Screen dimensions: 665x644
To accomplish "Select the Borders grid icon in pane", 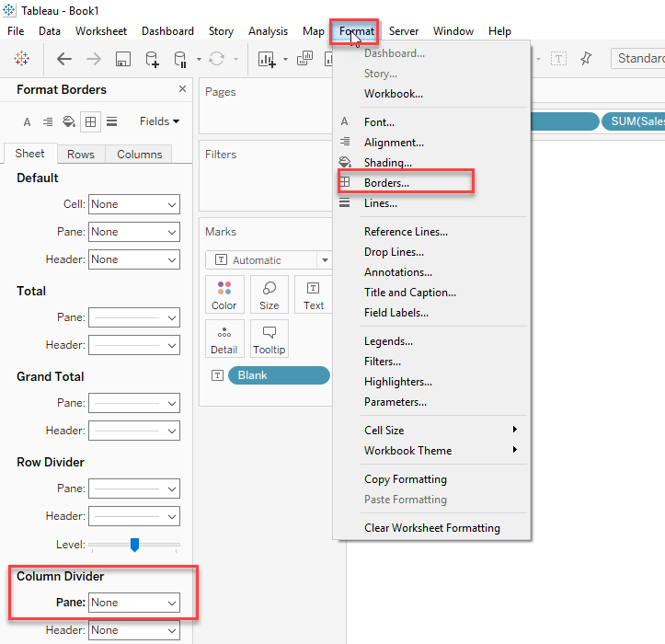I will (90, 122).
